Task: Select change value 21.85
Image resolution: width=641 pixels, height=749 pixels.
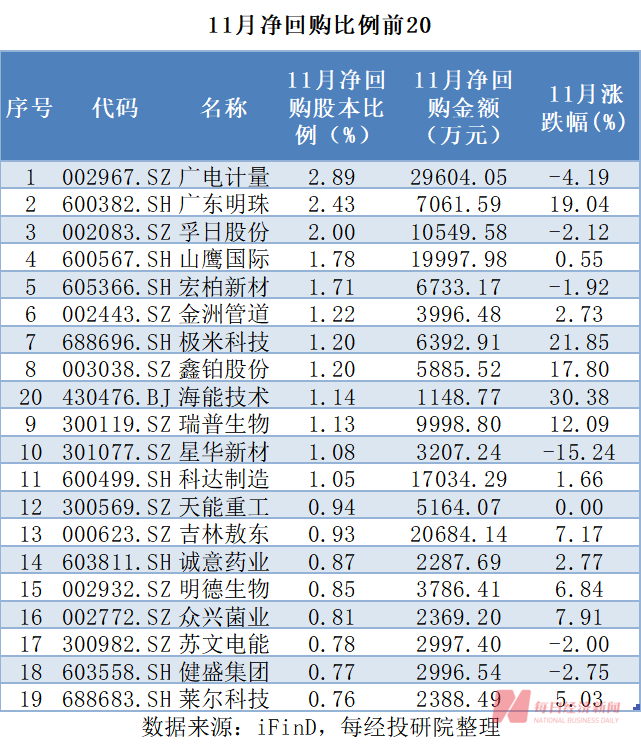Action: click(579, 342)
